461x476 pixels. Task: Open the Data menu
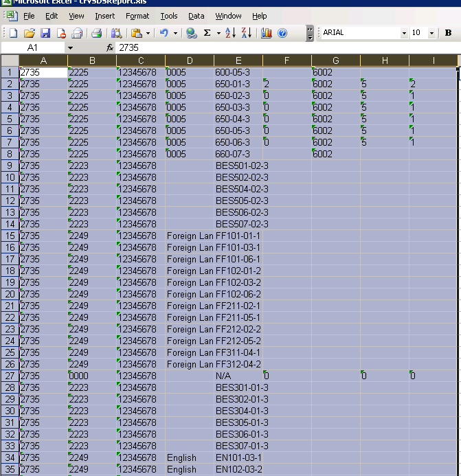(x=196, y=16)
